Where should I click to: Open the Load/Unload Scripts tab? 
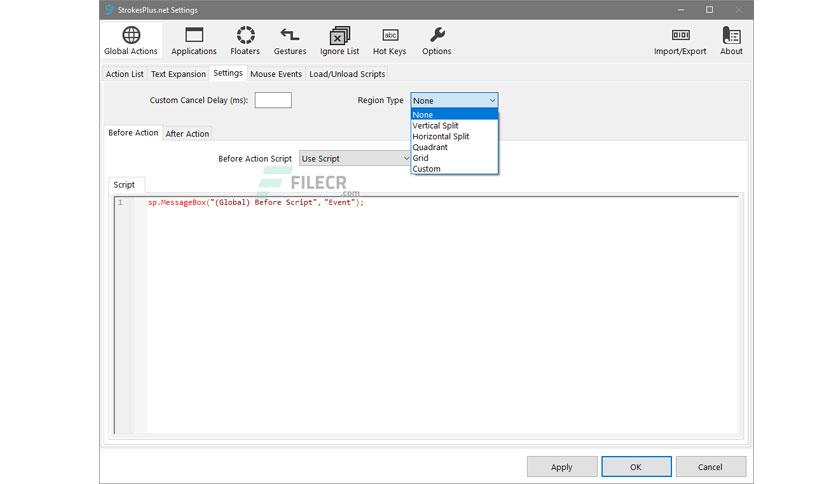tap(347, 74)
